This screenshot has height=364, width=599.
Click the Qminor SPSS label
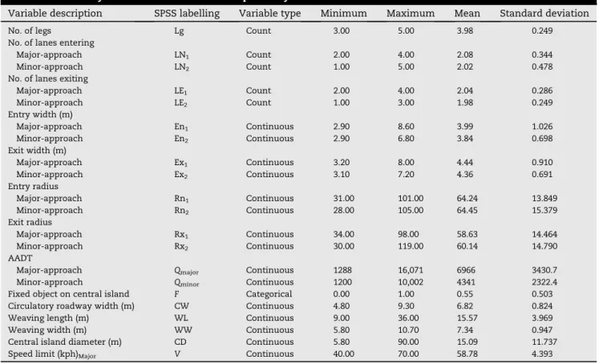pyautogui.click(x=186, y=283)
